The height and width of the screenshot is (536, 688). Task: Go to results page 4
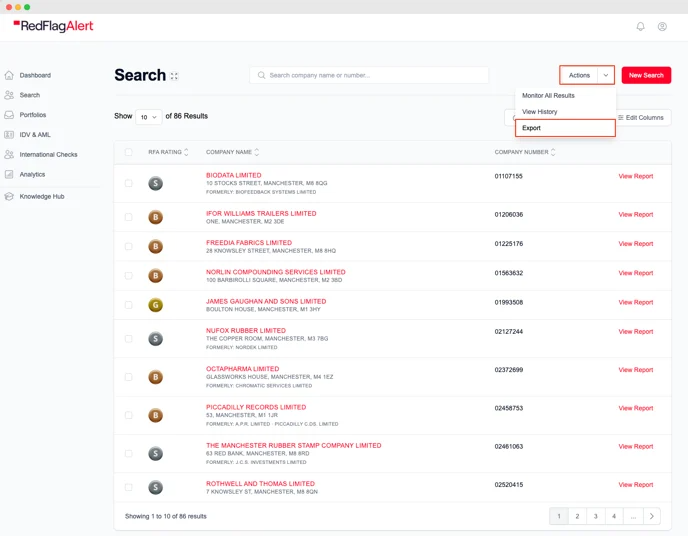[614, 516]
